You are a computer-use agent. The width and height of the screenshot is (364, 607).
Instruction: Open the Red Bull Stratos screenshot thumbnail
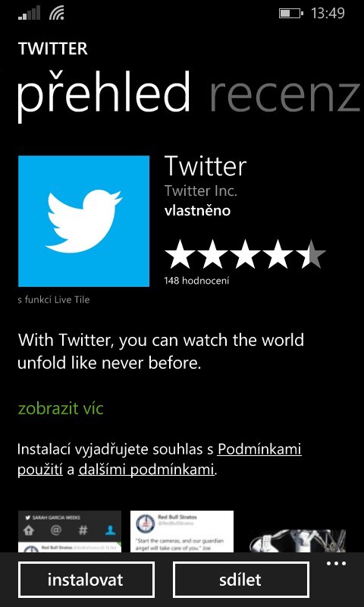[182, 531]
